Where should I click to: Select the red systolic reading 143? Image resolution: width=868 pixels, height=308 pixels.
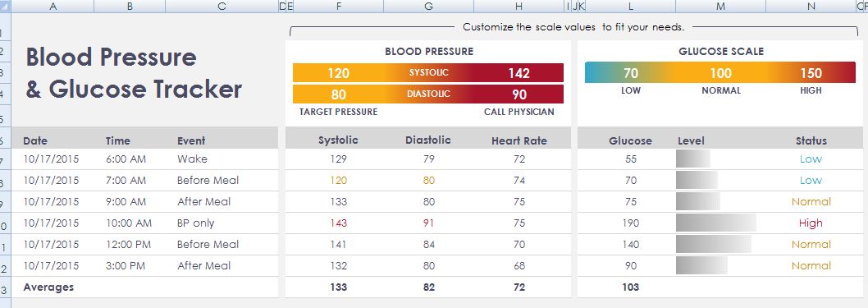338,223
